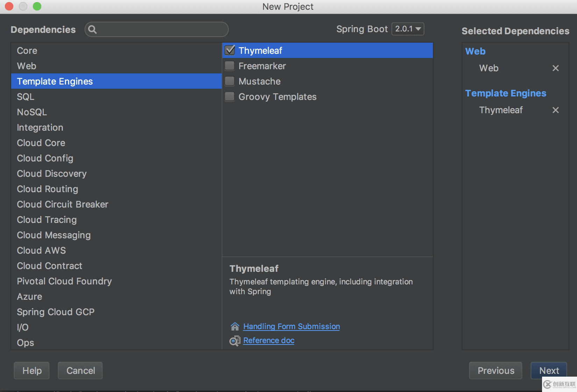Click the green window zoom button

click(x=37, y=6)
